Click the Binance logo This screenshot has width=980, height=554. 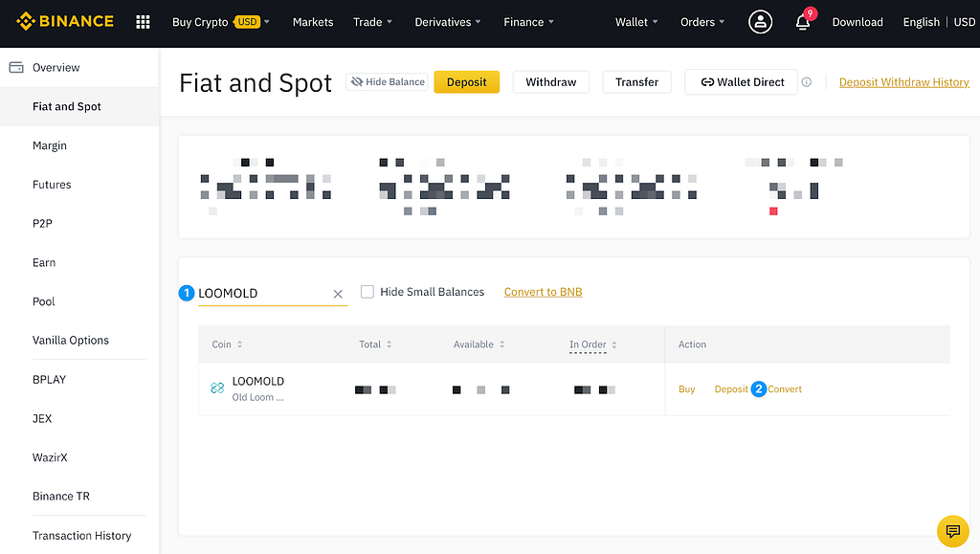(x=64, y=21)
